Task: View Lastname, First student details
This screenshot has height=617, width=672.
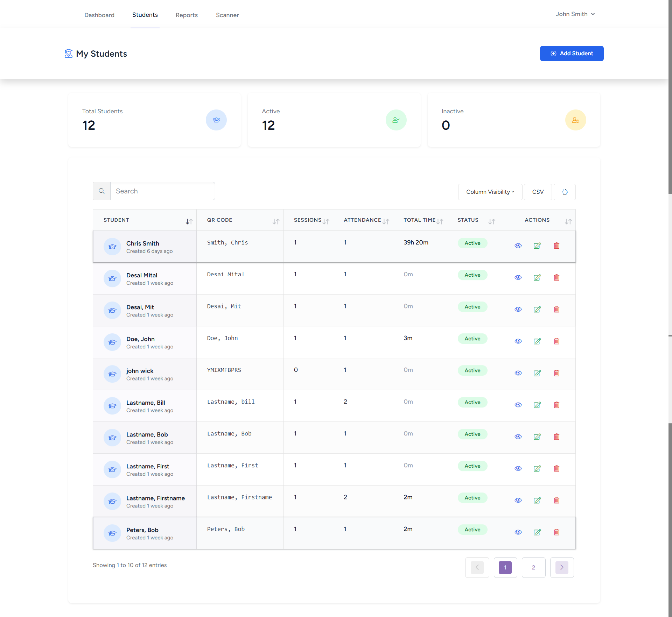Action: [x=518, y=469]
